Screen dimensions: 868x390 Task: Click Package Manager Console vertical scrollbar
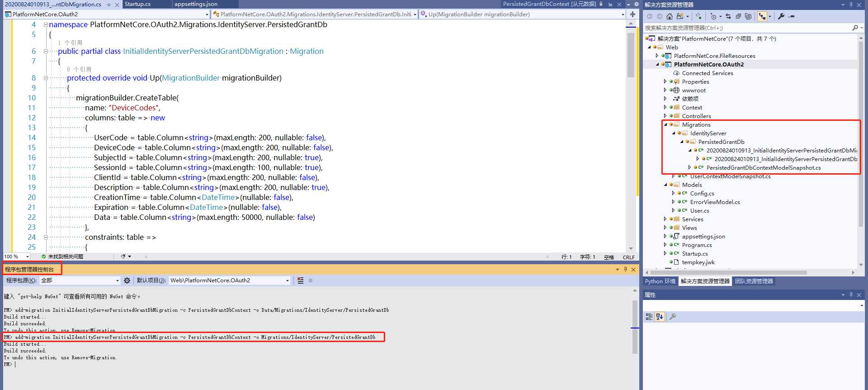pos(635,327)
